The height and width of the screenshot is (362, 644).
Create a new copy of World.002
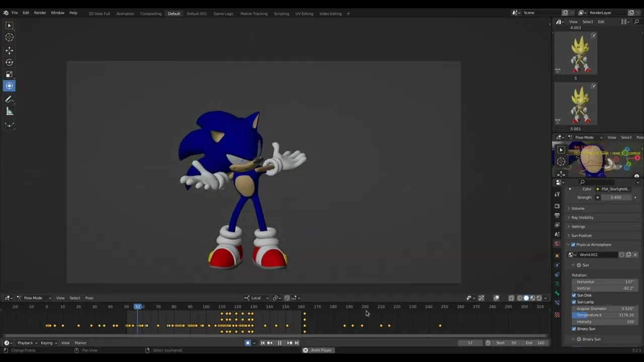628,255
